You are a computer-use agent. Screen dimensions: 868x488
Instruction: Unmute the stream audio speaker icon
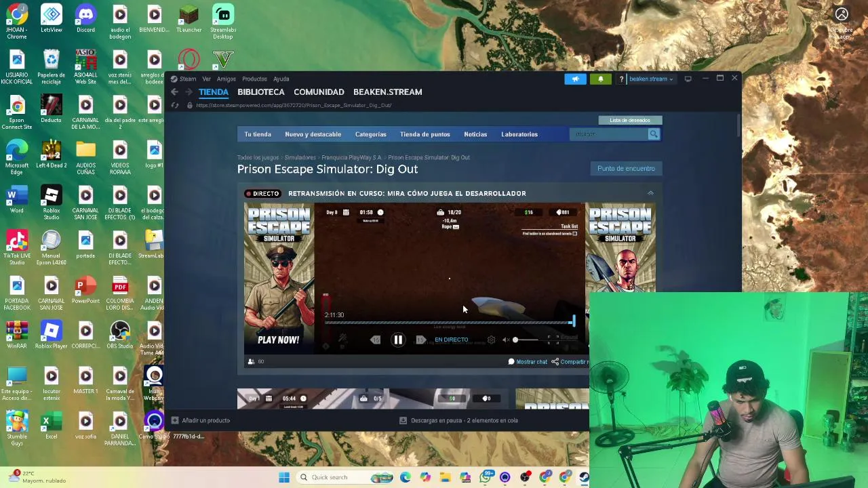point(505,340)
